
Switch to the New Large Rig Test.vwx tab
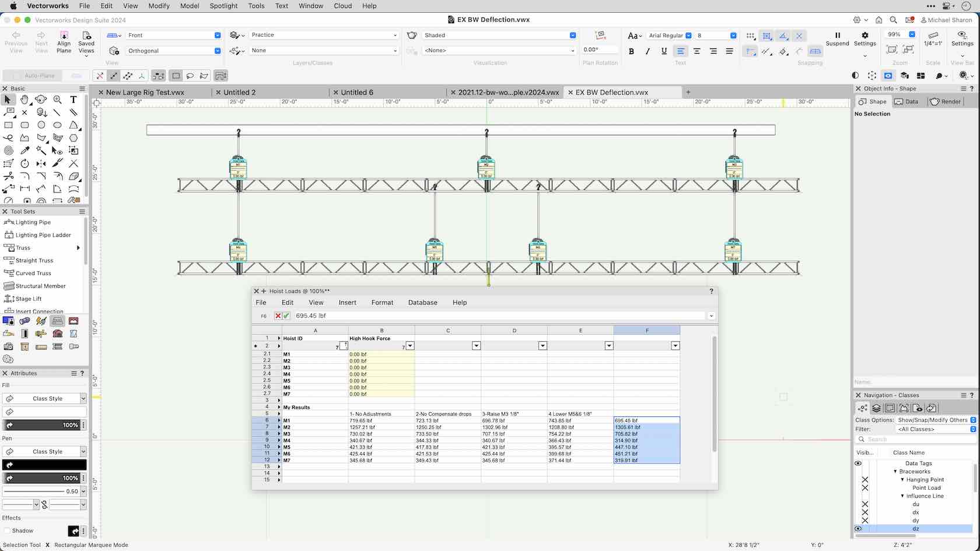pyautogui.click(x=145, y=92)
